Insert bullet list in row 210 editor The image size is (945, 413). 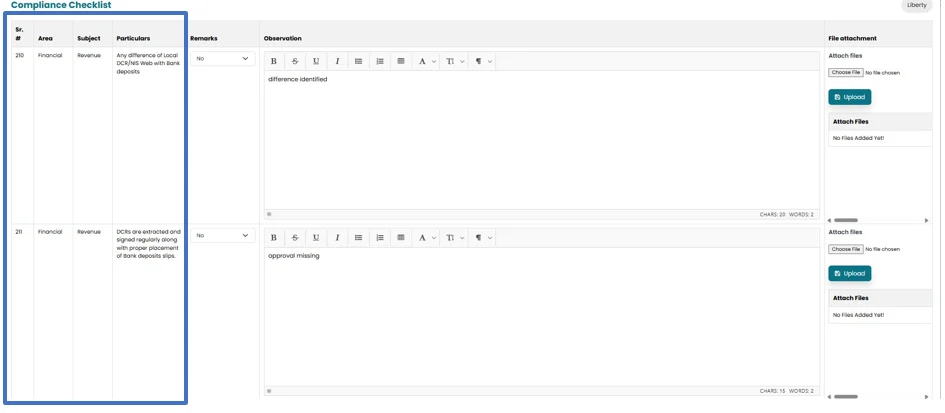[359, 61]
